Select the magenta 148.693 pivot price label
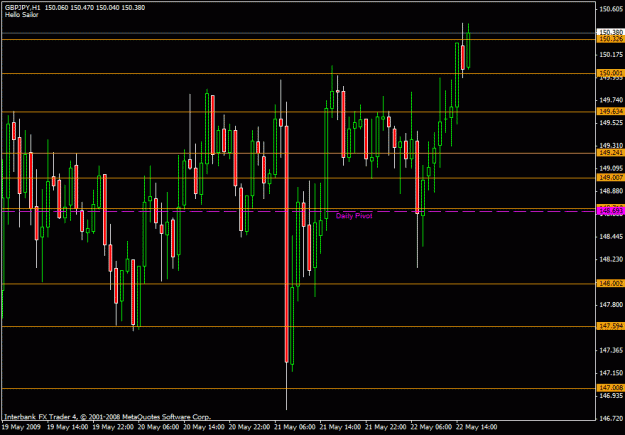The height and width of the screenshot is (435, 625). coord(610,211)
